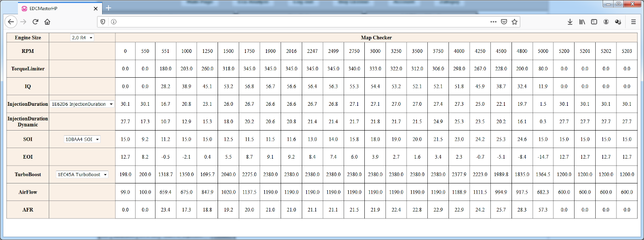
Task: Click RPM value 2016
Action: click(291, 51)
